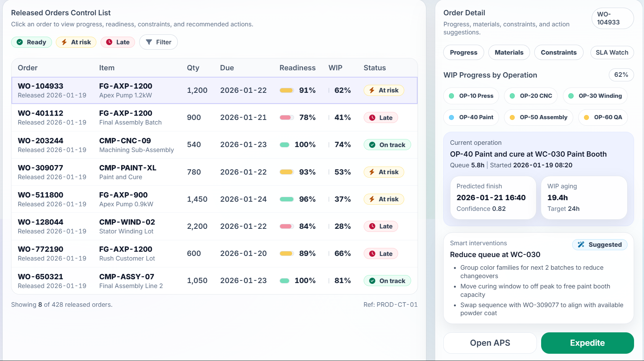Open the Filter dropdown
This screenshot has height=361, width=644.
158,42
